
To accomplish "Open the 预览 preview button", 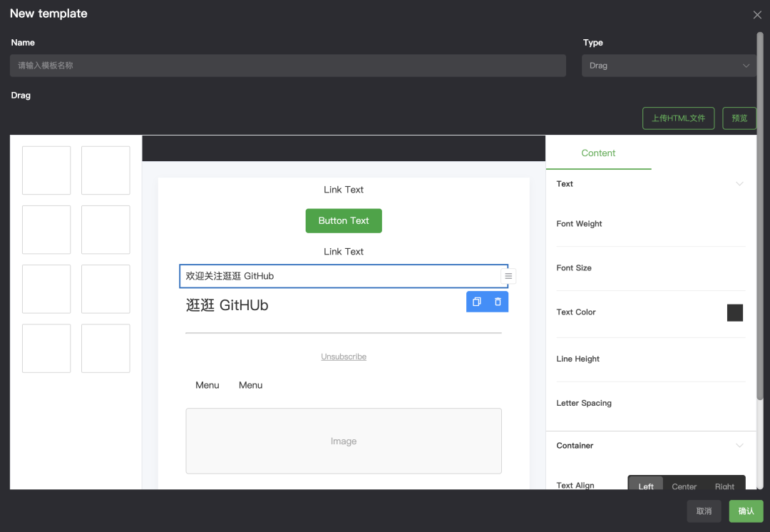I will tap(739, 118).
